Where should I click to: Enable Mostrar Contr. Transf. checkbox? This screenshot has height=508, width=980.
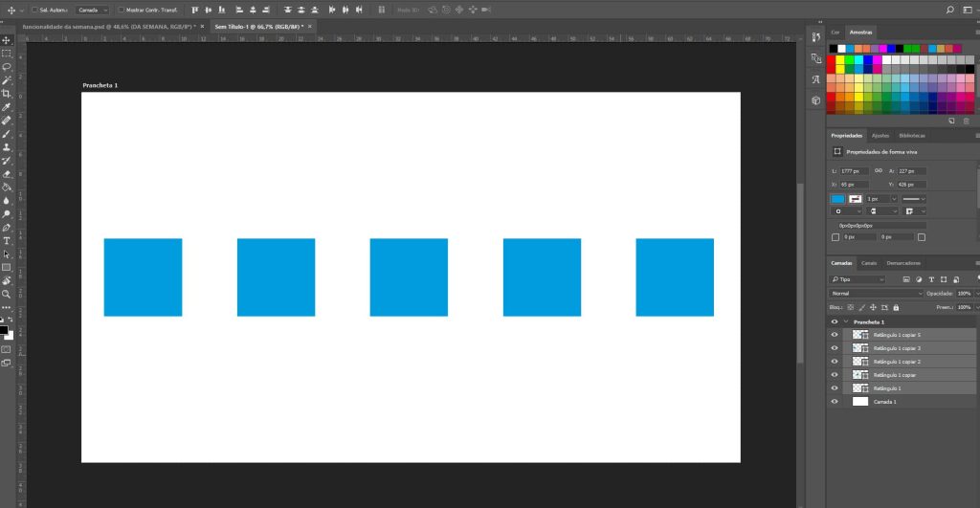pyautogui.click(x=122, y=10)
